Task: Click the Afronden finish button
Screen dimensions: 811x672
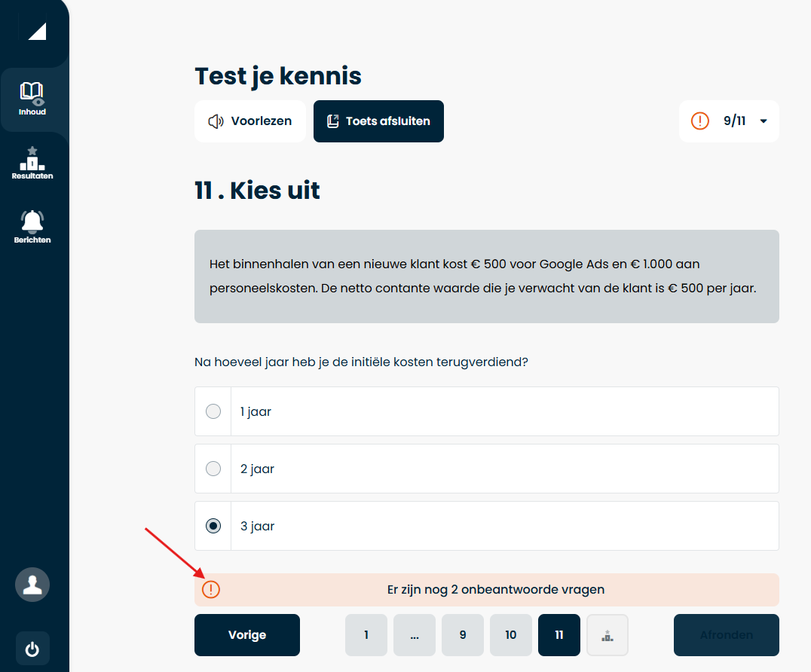Action: pyautogui.click(x=726, y=635)
